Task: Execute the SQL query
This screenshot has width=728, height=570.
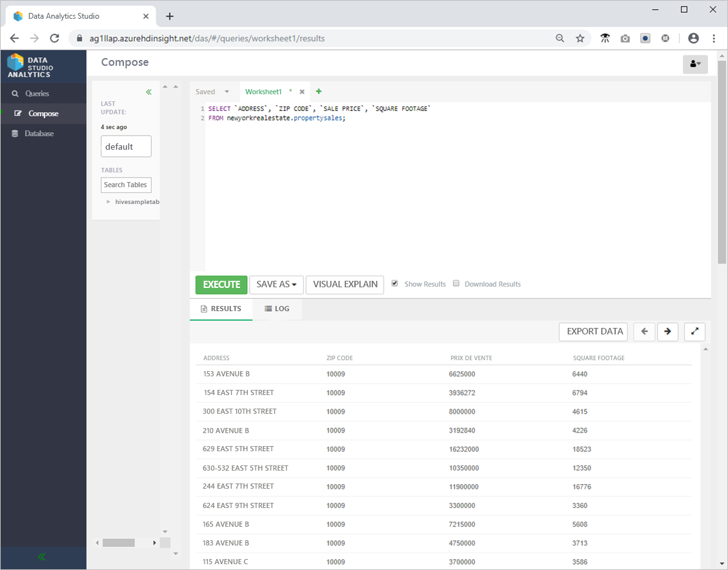Action: click(x=221, y=284)
